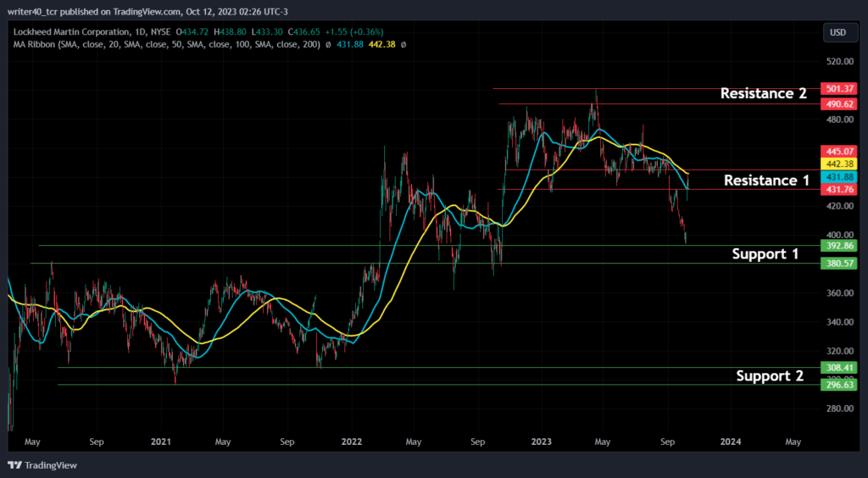Click the TradingView logo at bottom
Screen dimensions: 868x478
42,465
